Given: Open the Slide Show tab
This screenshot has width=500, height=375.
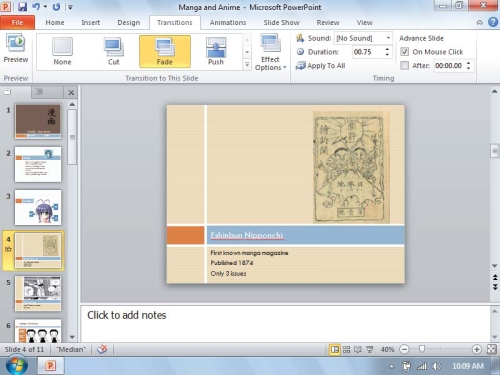Looking at the screenshot, I should 281,22.
